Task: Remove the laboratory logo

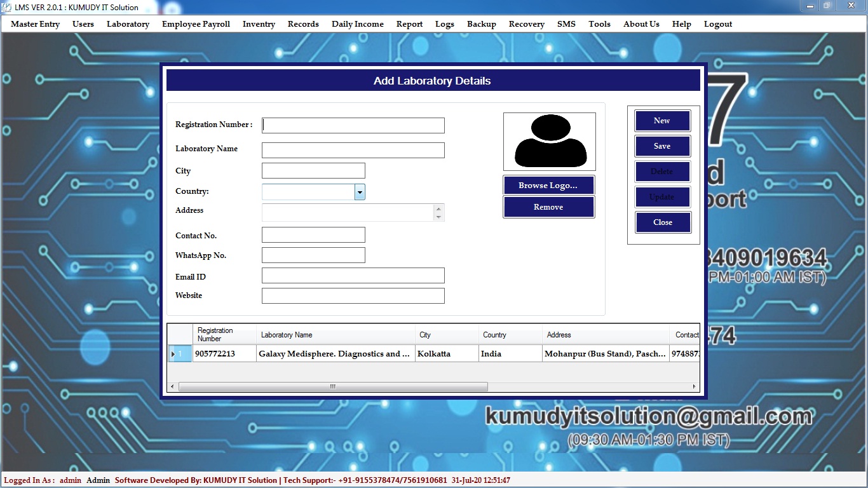Action: click(548, 207)
